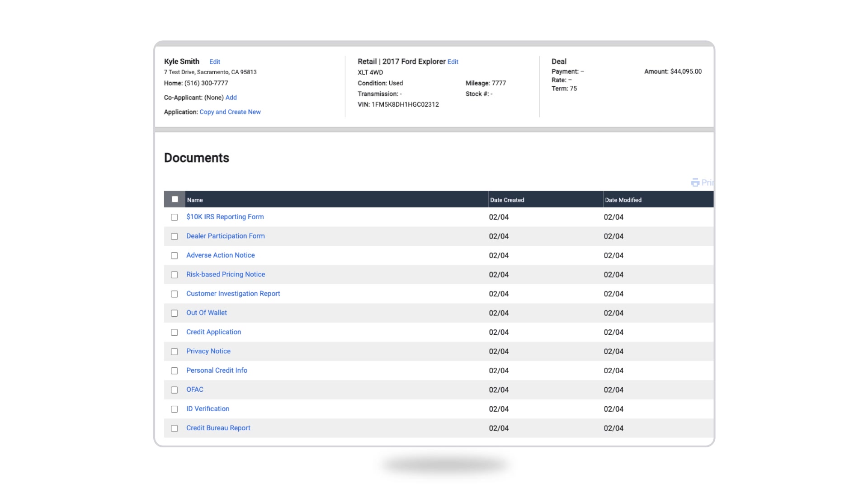This screenshot has width=868, height=488.
Task: View the Customer Investigation Report
Action: (x=233, y=294)
